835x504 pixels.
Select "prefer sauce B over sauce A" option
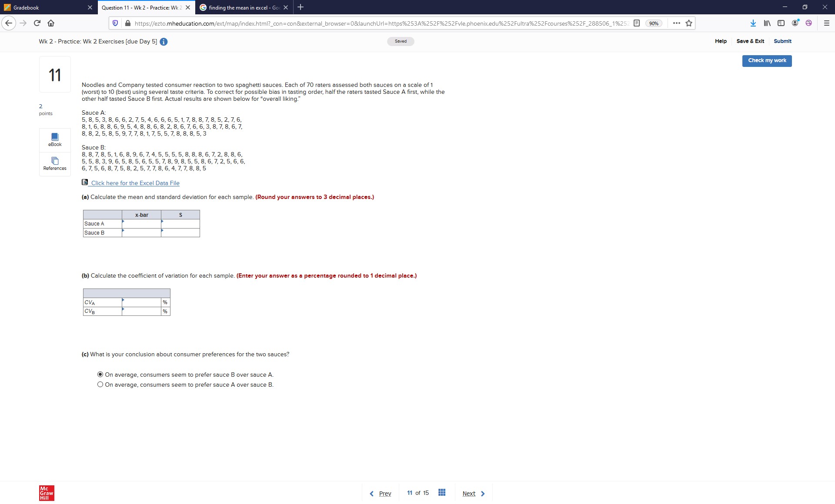pos(100,375)
